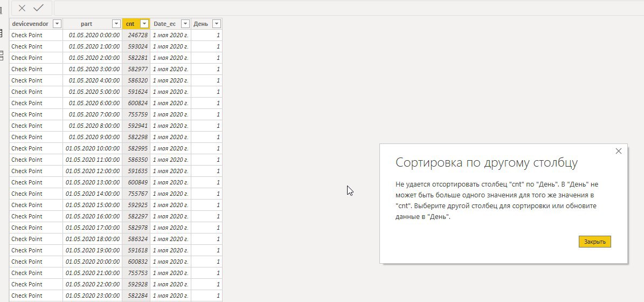Click part cell 01.05.2020 12:00:00
This screenshot has width=644, height=302.
point(92,171)
